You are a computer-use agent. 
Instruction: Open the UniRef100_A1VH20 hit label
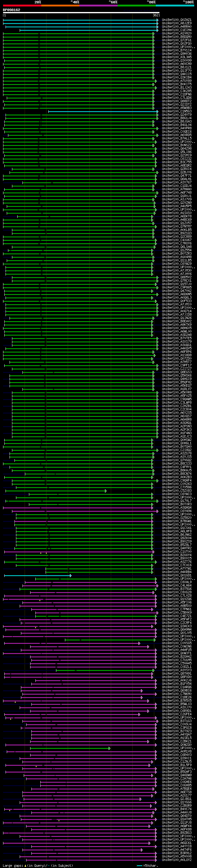point(176,34)
